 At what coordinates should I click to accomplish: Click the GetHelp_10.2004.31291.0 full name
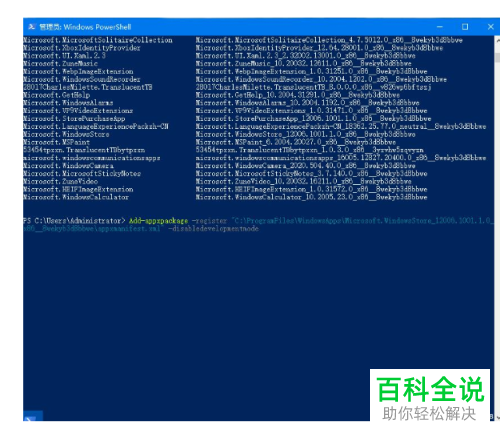pos(298,95)
